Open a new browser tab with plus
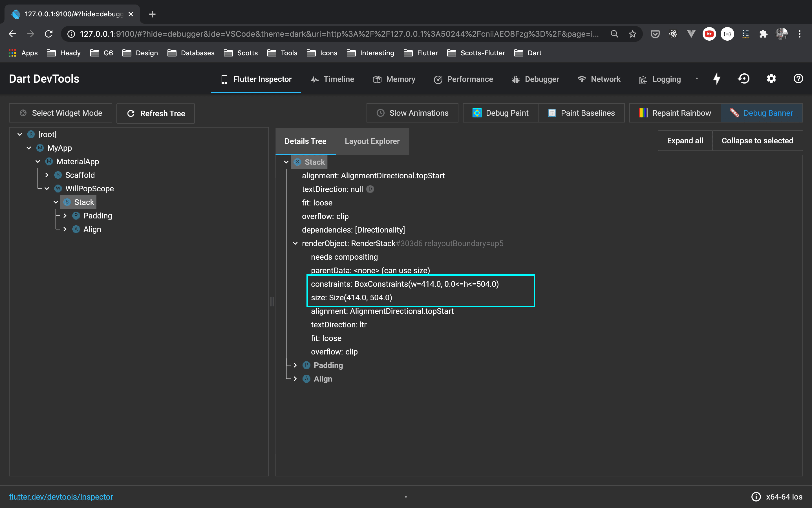The image size is (812, 508). coord(152,14)
